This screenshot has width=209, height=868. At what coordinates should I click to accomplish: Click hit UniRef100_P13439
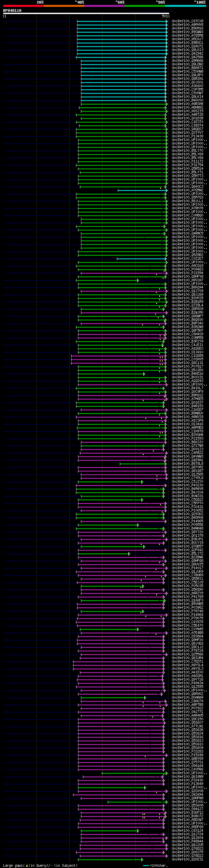pos(187,136)
